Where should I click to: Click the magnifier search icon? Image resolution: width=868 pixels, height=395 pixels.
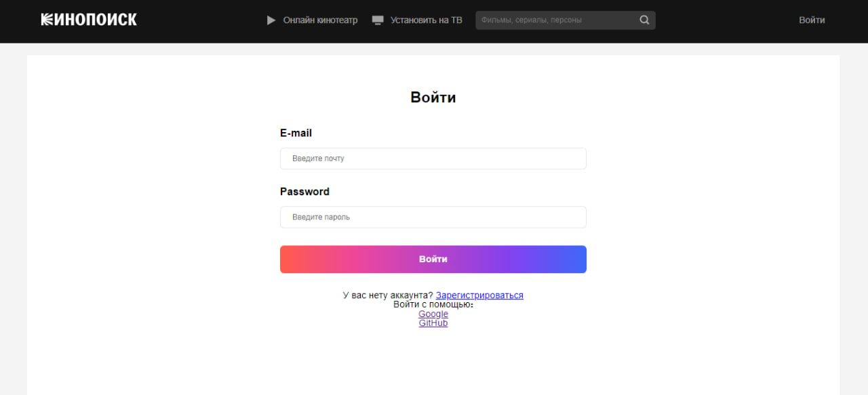click(x=645, y=20)
